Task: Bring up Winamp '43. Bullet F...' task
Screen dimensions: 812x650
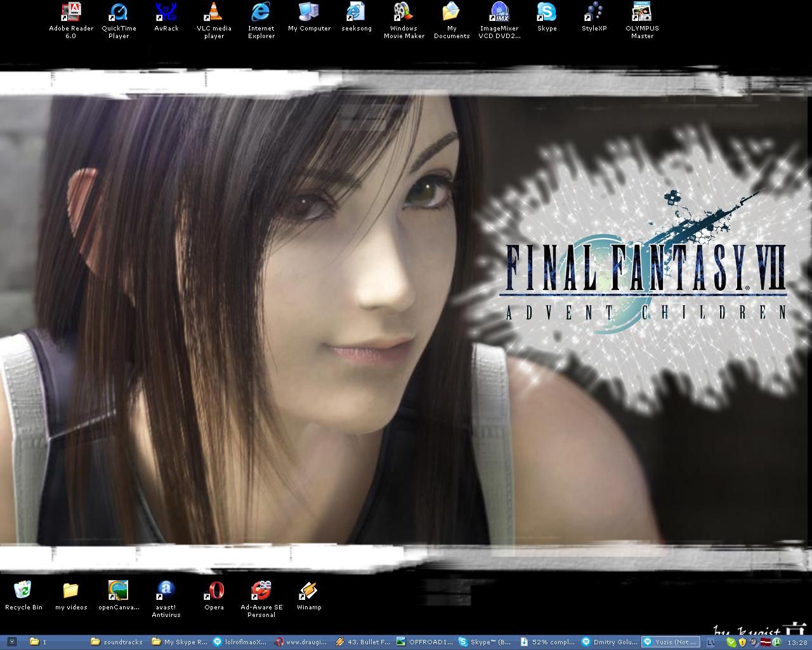Action: [x=363, y=642]
